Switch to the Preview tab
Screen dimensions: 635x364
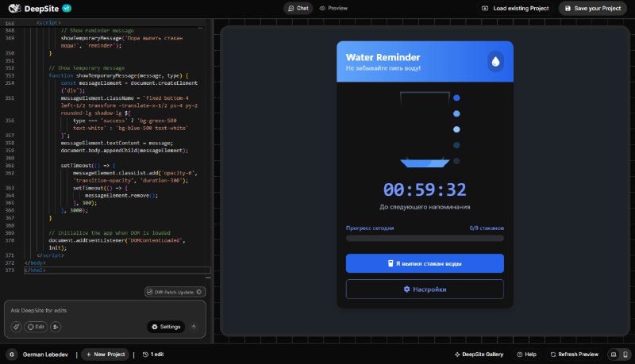tap(333, 8)
